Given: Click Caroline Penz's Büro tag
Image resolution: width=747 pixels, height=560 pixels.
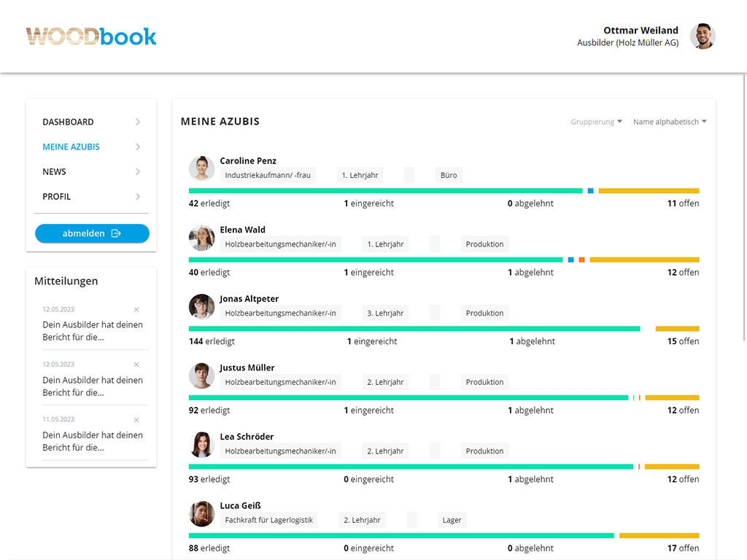Looking at the screenshot, I should 449,175.
